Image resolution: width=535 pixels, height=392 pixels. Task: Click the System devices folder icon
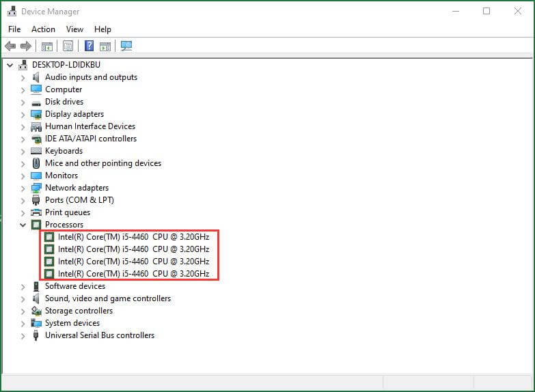click(36, 323)
